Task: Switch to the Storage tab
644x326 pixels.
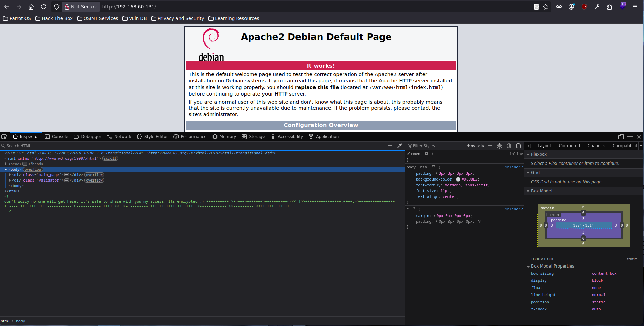Action: click(x=253, y=137)
